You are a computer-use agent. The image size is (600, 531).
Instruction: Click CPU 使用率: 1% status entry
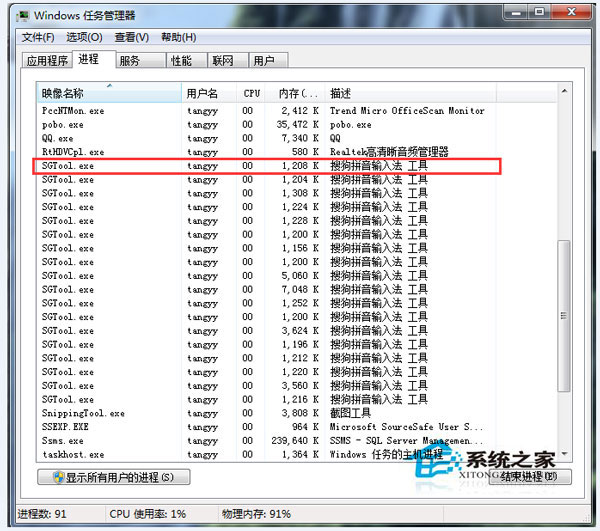coord(148,514)
